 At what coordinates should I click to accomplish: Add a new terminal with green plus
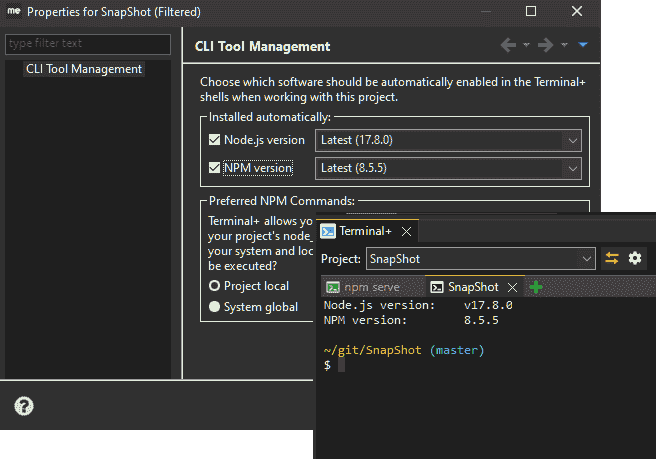pos(536,287)
